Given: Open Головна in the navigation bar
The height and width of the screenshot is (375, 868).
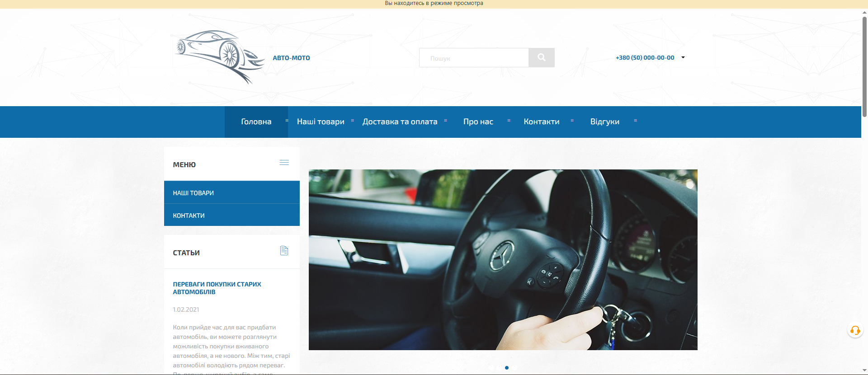Looking at the screenshot, I should pos(256,122).
